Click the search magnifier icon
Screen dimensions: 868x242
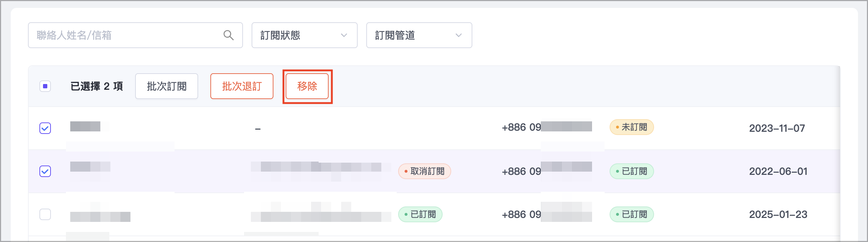point(228,35)
